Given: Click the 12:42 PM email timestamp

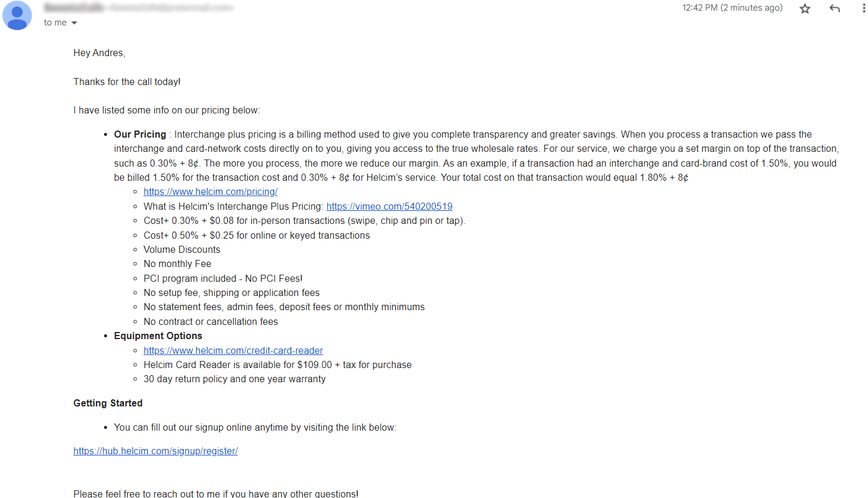Looking at the screenshot, I should coord(732,8).
